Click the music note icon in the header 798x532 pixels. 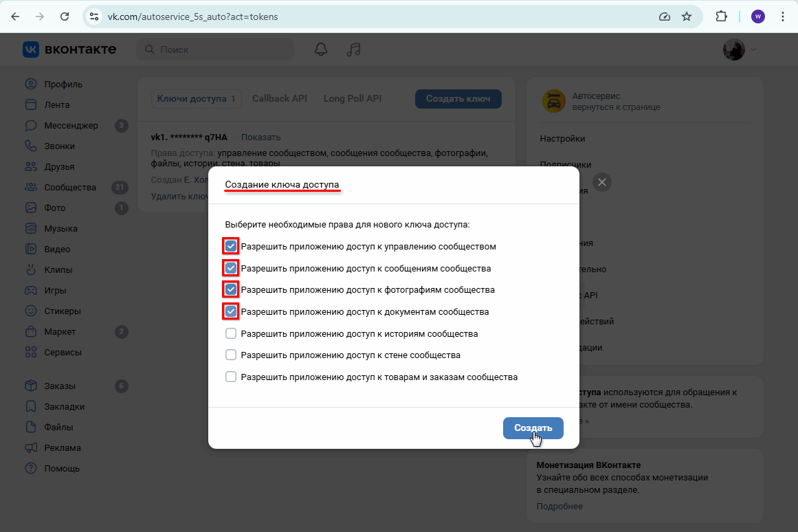[353, 49]
